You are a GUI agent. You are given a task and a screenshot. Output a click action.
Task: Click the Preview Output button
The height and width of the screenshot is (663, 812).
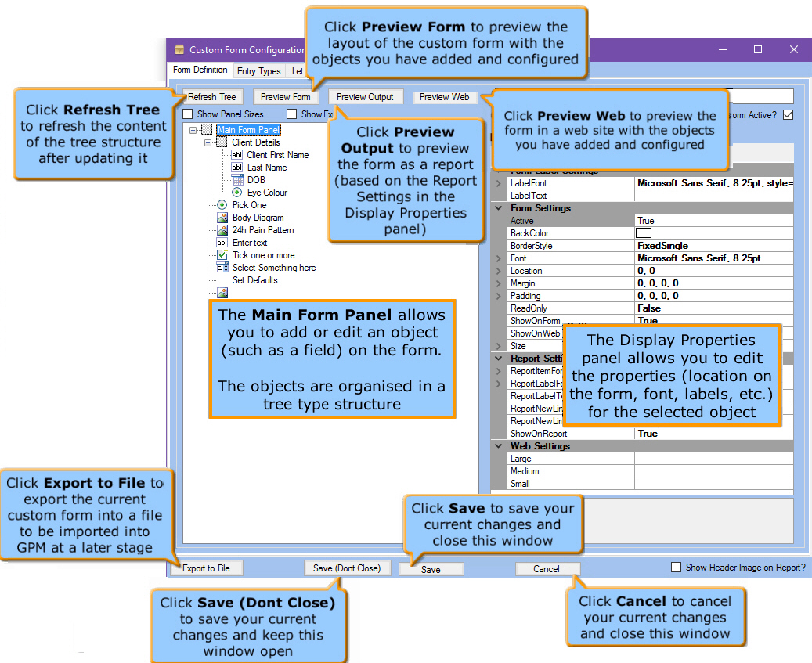pyautogui.click(x=365, y=97)
